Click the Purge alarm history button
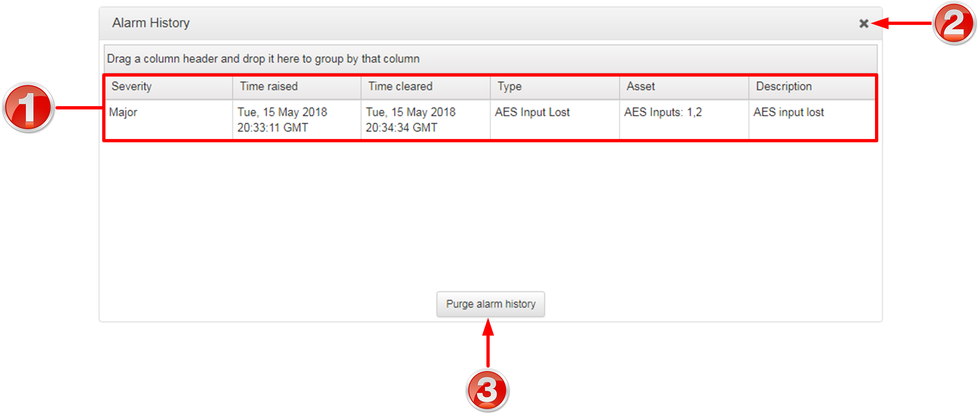The height and width of the screenshot is (414, 980). (490, 304)
